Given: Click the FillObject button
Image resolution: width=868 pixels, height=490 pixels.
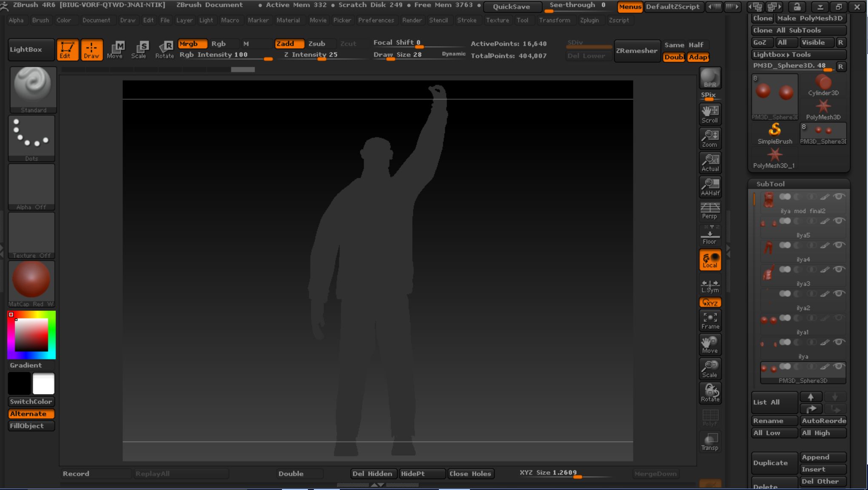Looking at the screenshot, I should tap(31, 426).
